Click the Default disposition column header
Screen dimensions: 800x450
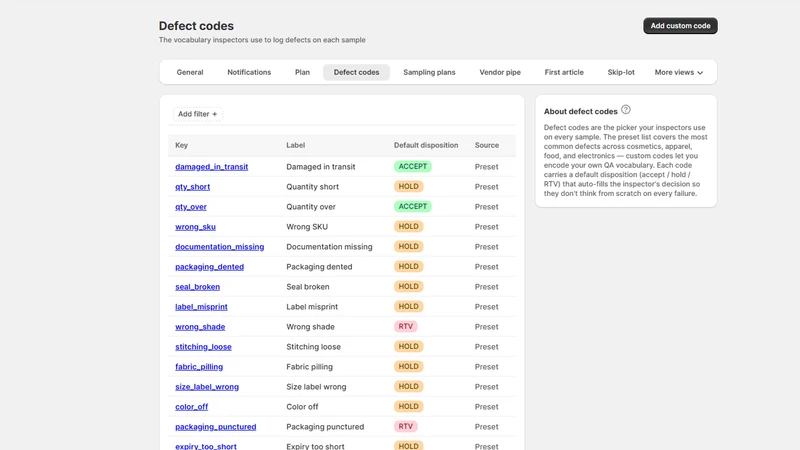click(x=426, y=145)
